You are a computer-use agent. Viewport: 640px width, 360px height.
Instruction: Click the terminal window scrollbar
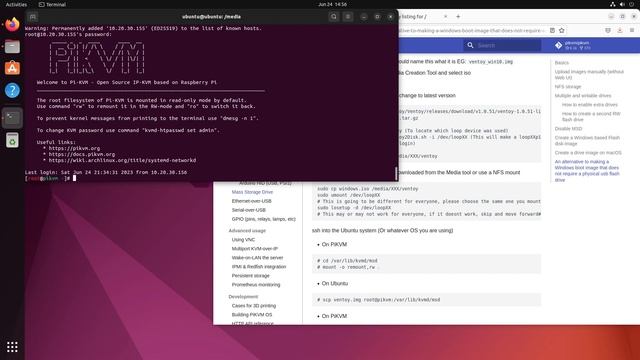(396, 173)
